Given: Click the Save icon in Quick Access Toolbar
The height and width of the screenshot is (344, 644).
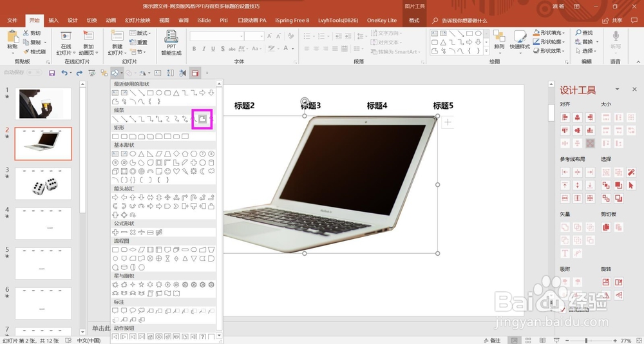Looking at the screenshot, I should pos(52,73).
